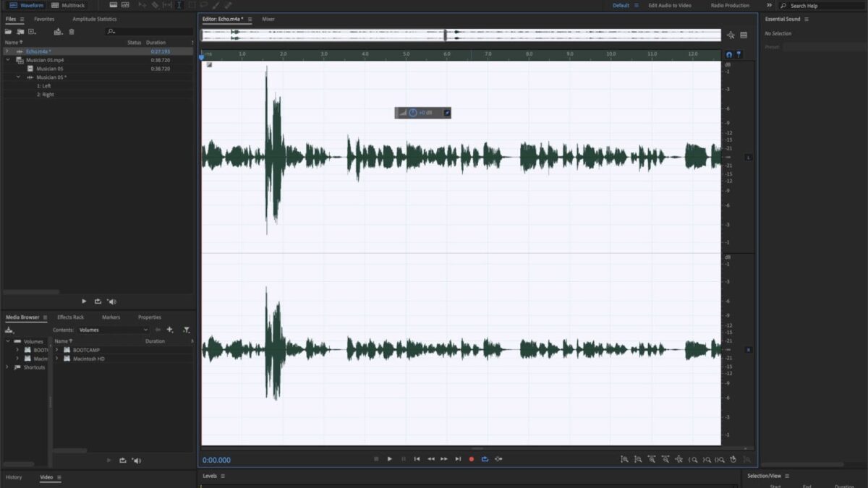Toggle the right channel R button
Screen dimensions: 868x488
(749, 350)
